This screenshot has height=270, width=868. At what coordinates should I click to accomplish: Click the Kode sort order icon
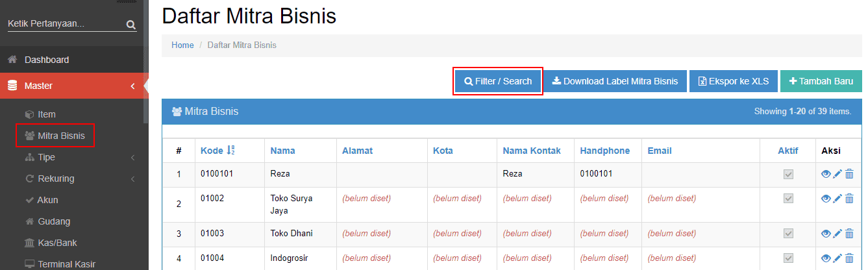(x=230, y=151)
